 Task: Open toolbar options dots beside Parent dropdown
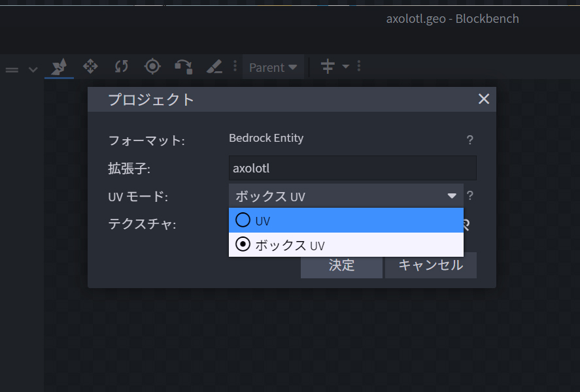click(x=235, y=67)
